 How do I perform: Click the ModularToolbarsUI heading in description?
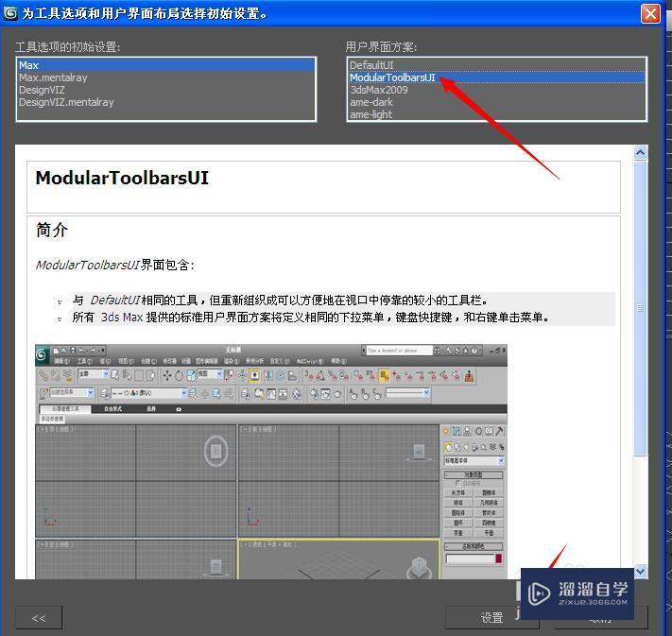click(122, 178)
